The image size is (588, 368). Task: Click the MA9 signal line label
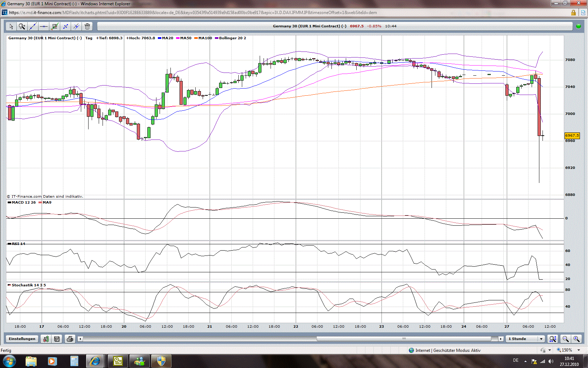[x=45, y=203]
